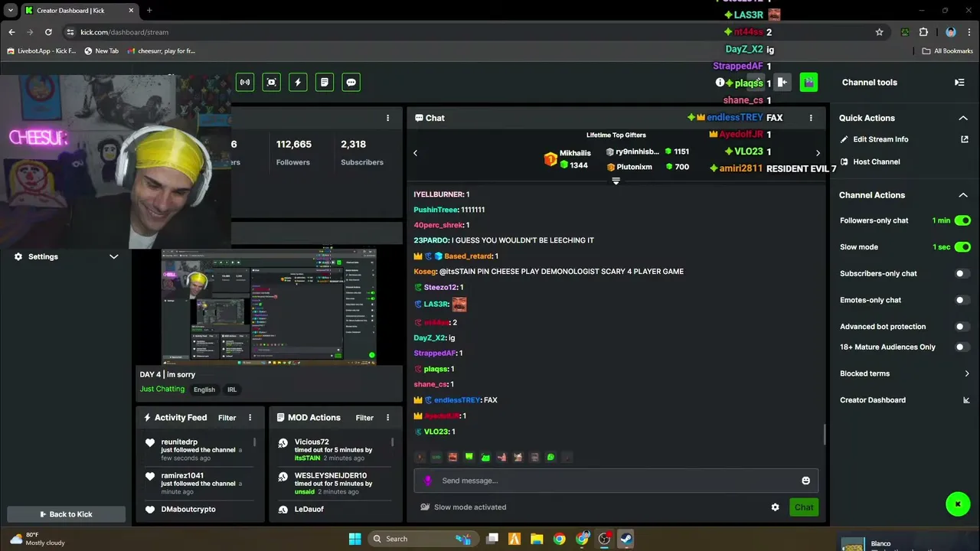Open a new browser tab
This screenshot has width=980, height=551.
tap(149, 11)
